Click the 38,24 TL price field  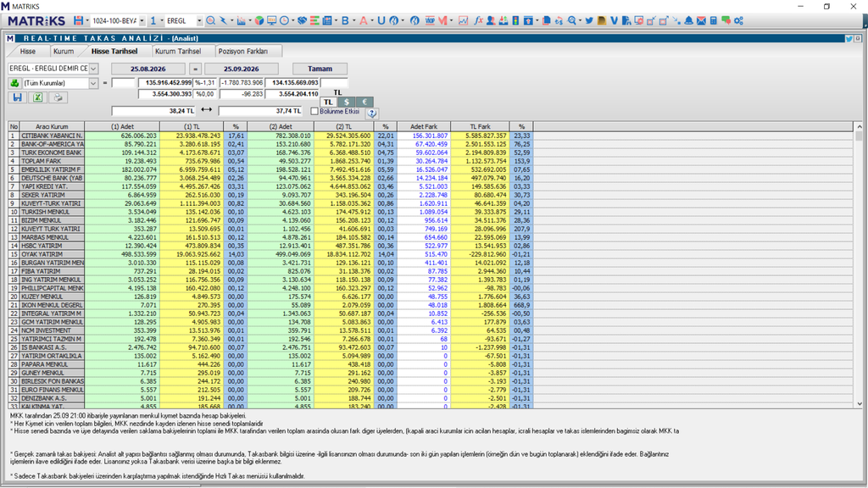coord(153,111)
